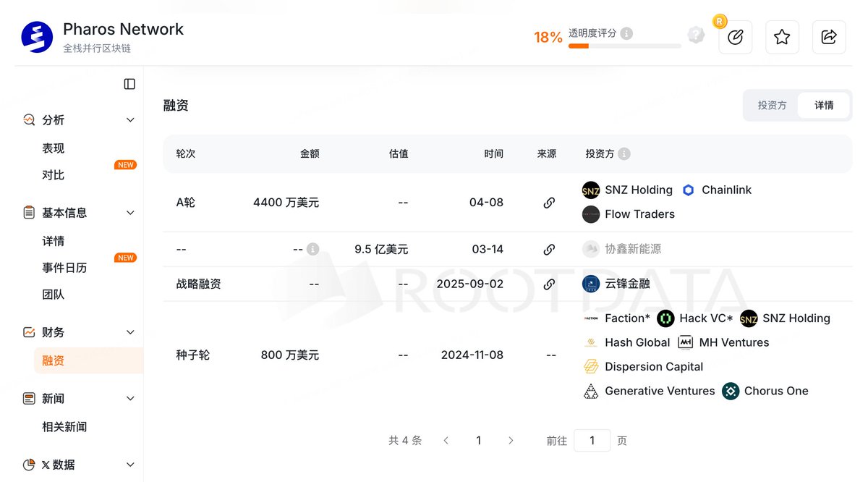The width and height of the screenshot is (868, 482).
Task: Click the grey verification badge icon
Action: 696,35
